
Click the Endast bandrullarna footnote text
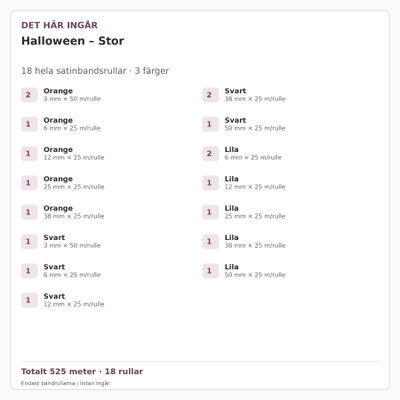pos(66,383)
